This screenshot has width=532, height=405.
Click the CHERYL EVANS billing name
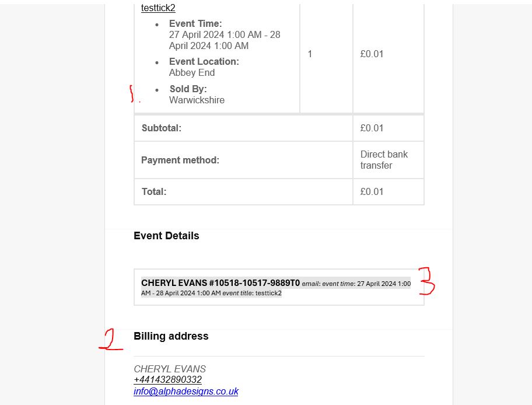(x=170, y=369)
